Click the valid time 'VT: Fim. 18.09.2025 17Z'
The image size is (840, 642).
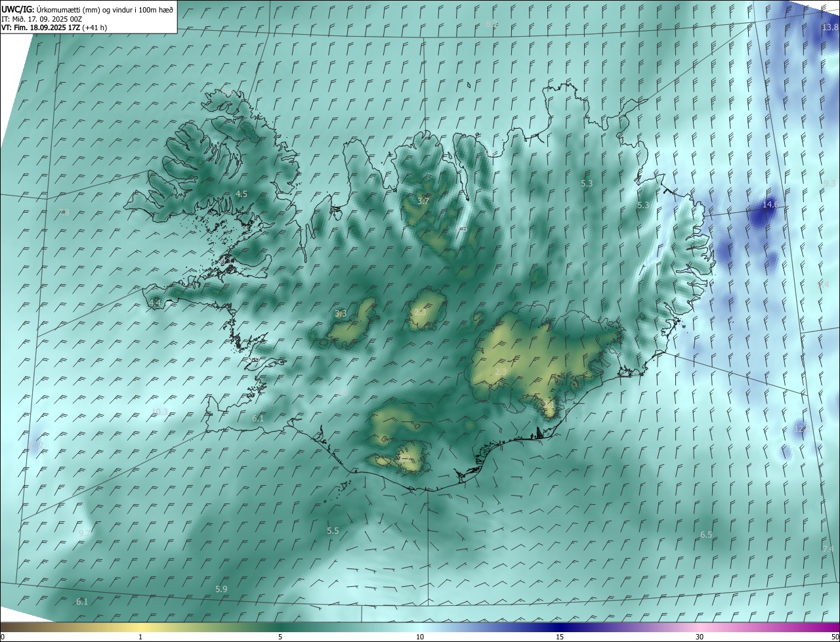(41, 28)
